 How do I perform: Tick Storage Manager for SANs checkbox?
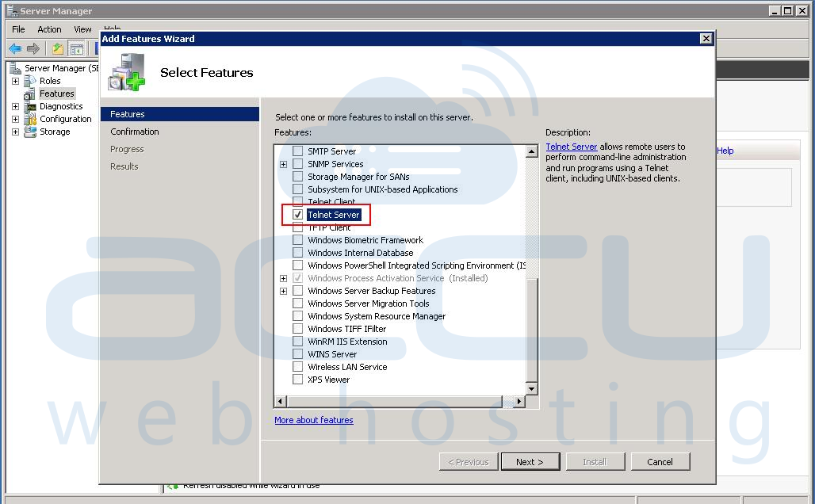298,177
